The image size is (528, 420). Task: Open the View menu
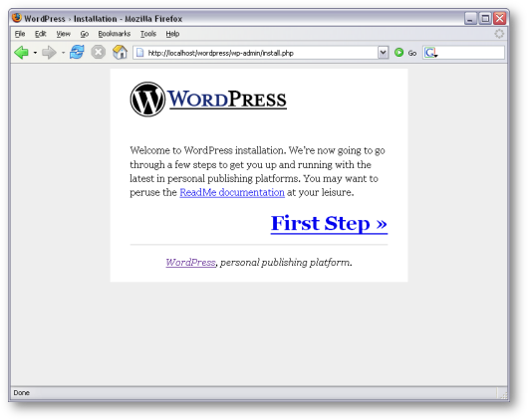[x=64, y=34]
